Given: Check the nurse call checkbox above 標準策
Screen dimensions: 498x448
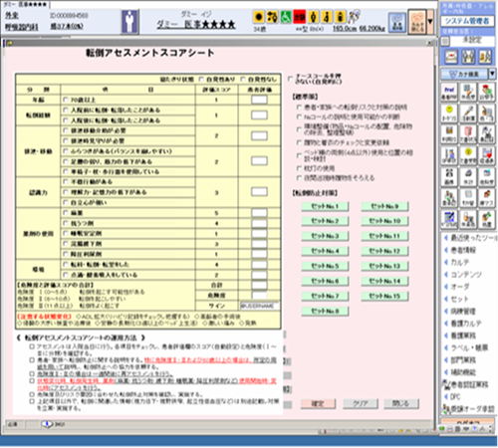Looking at the screenshot, I should 290,79.
